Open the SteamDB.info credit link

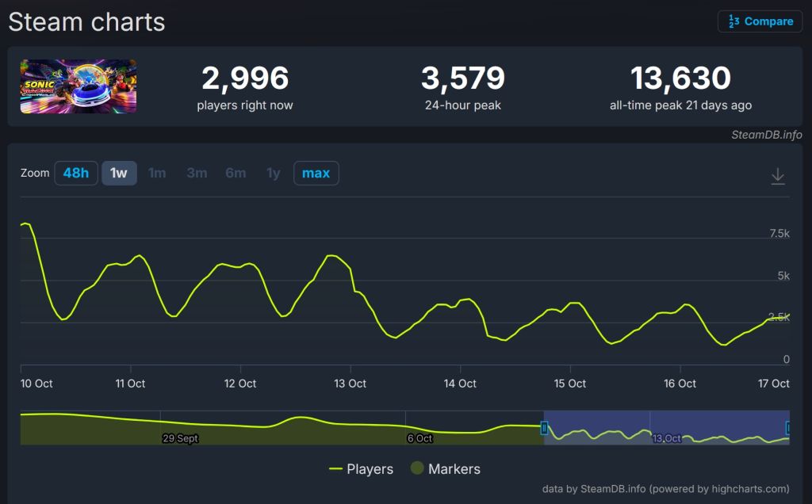(767, 135)
